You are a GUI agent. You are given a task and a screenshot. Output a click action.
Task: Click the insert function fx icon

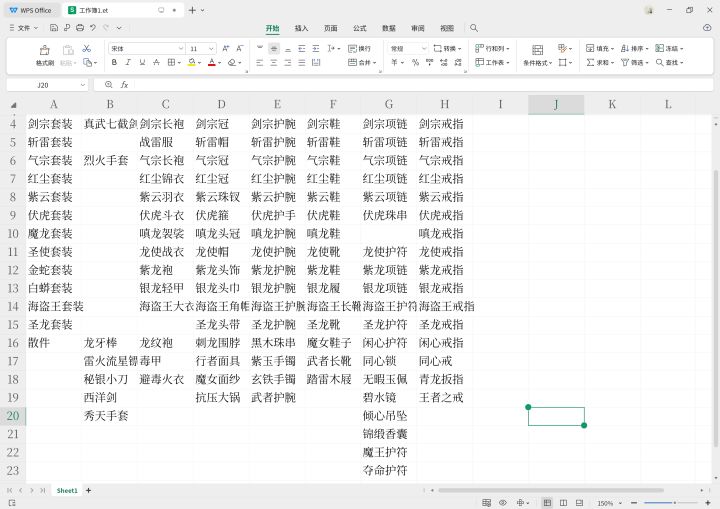(x=124, y=85)
